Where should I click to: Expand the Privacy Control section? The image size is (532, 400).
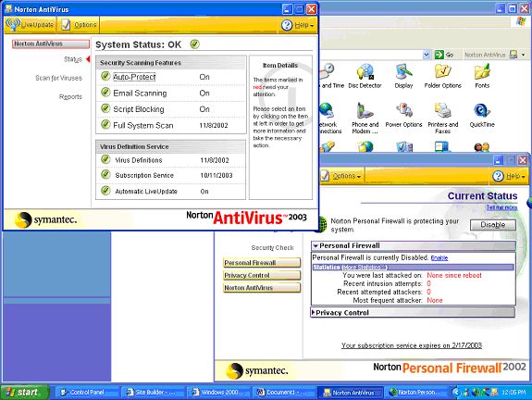tap(313, 312)
